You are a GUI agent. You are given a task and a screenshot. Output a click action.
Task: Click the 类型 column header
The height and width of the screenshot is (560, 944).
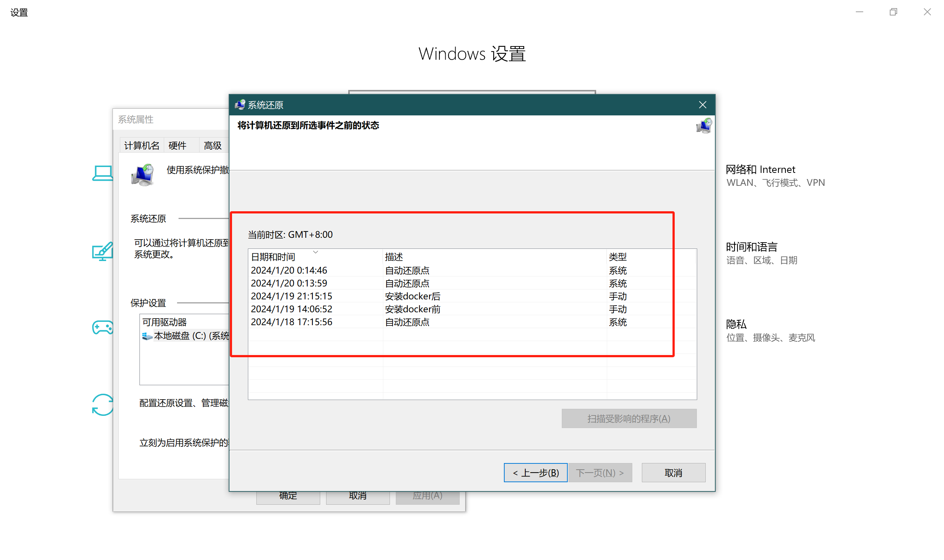[x=618, y=257]
